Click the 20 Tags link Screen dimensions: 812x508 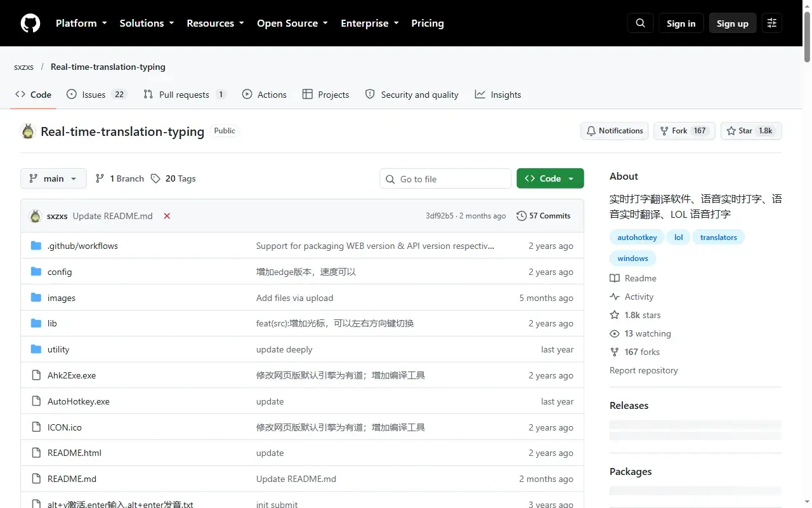tap(173, 178)
